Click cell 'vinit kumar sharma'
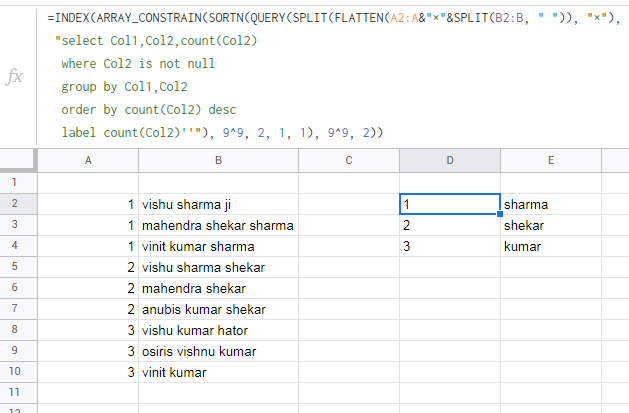This screenshot has height=413, width=629. tap(219, 246)
